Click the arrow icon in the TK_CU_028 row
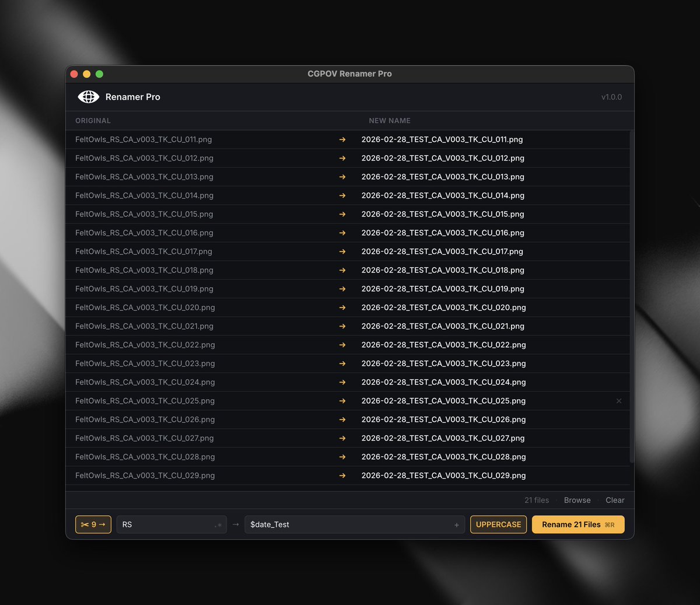 tap(342, 457)
